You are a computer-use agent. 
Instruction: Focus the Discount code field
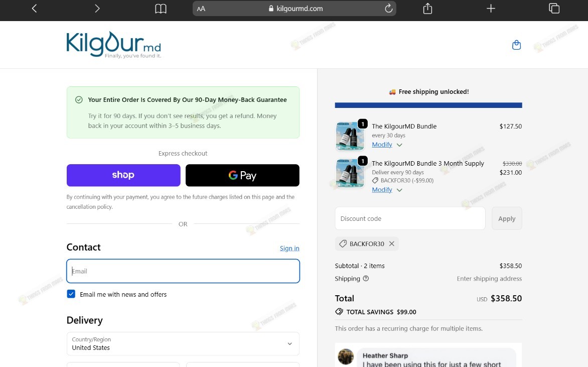click(410, 218)
